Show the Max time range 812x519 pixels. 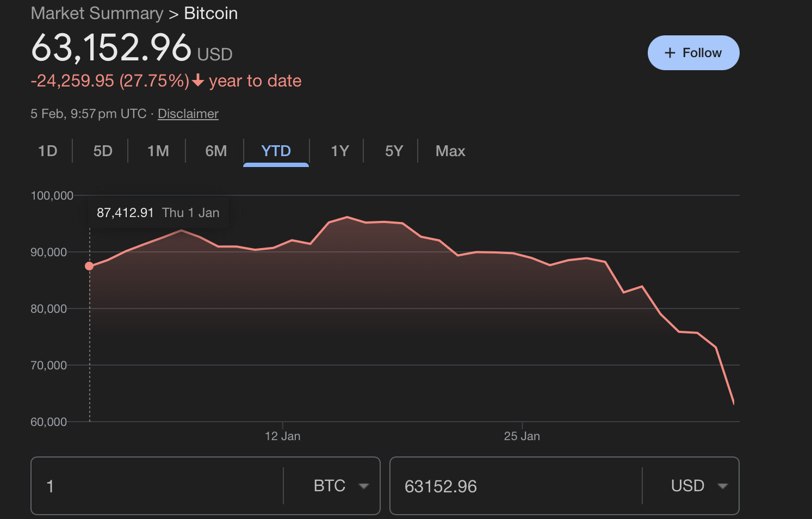450,151
